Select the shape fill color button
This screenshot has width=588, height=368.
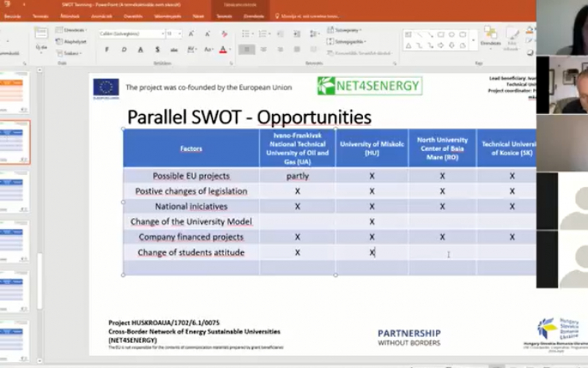point(529,30)
